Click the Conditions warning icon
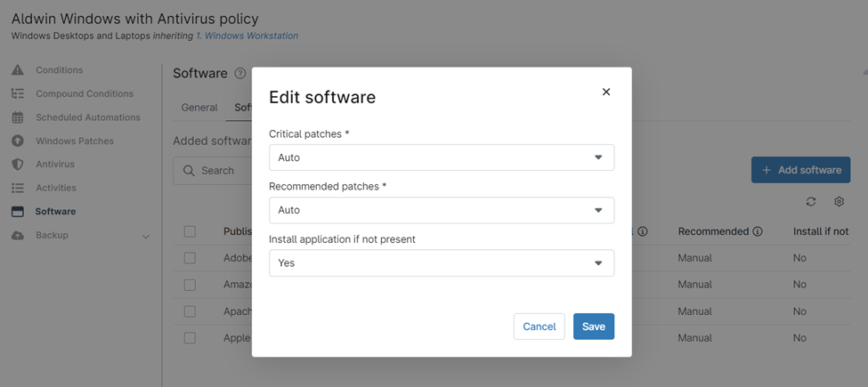This screenshot has width=868, height=387. coord(18,70)
